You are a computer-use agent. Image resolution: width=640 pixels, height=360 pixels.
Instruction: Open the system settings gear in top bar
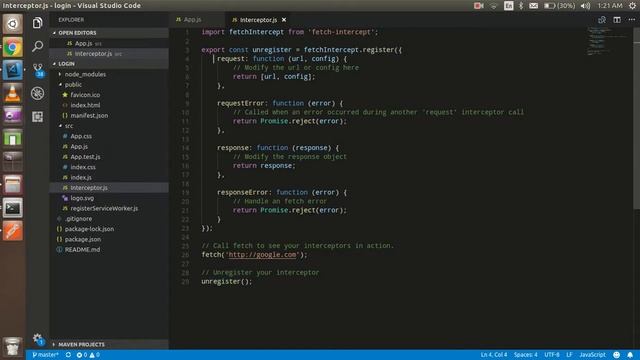pyautogui.click(x=632, y=6)
